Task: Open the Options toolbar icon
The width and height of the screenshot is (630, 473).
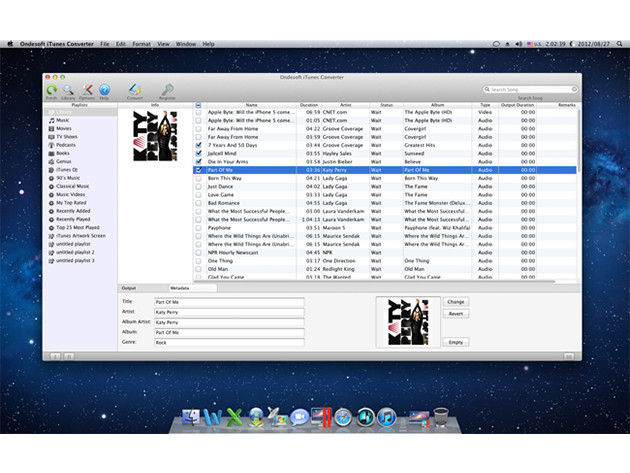Action: (87, 90)
